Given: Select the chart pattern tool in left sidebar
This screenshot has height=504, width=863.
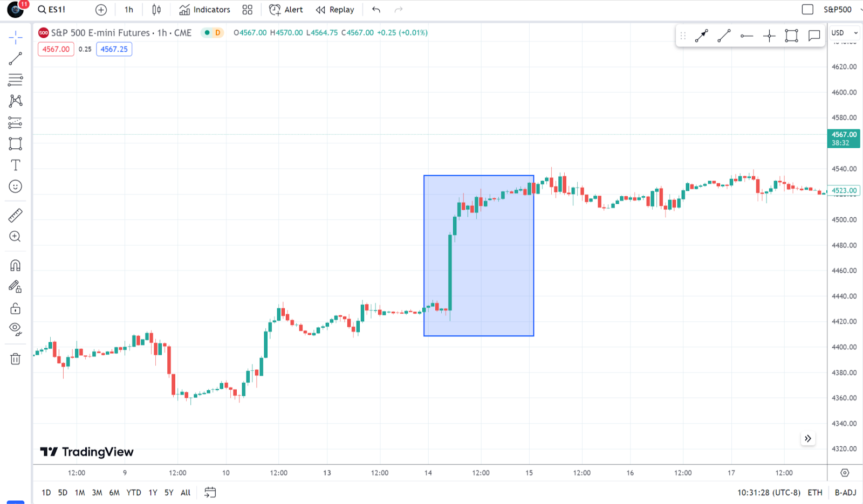Looking at the screenshot, I should [15, 101].
